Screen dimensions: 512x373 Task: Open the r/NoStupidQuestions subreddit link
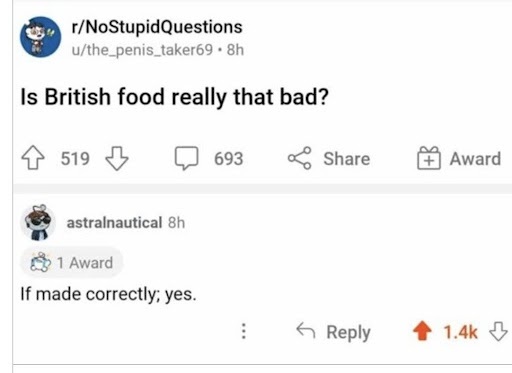click(157, 27)
